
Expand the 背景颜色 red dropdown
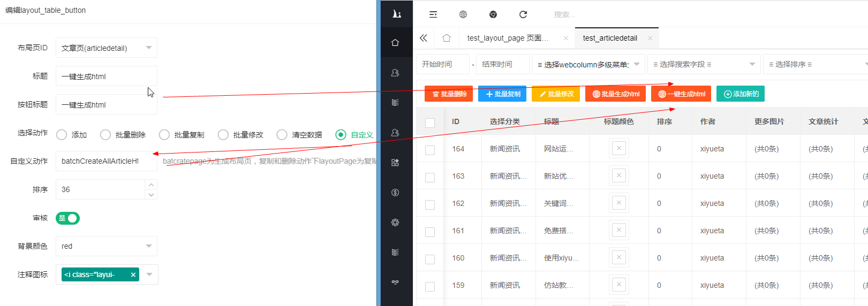pyautogui.click(x=107, y=246)
